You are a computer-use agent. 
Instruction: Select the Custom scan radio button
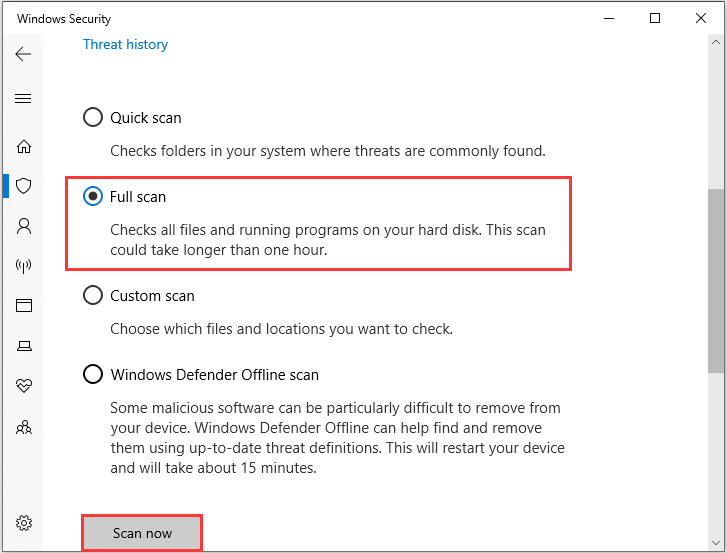click(93, 295)
